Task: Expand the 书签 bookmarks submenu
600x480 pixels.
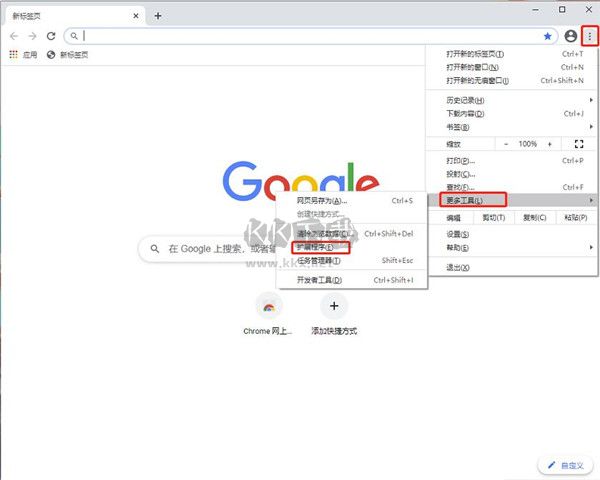Action: pos(512,127)
